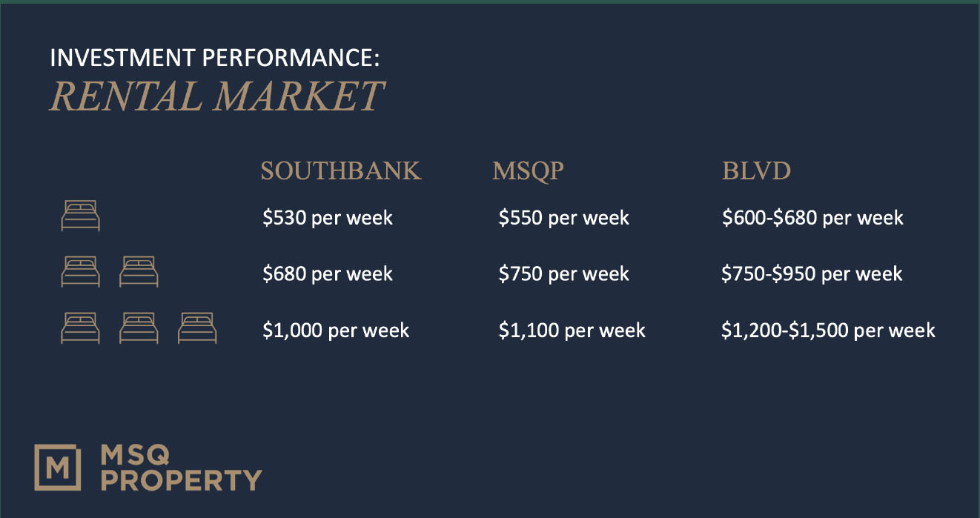Click the RENTAL MARKET title

(216, 96)
